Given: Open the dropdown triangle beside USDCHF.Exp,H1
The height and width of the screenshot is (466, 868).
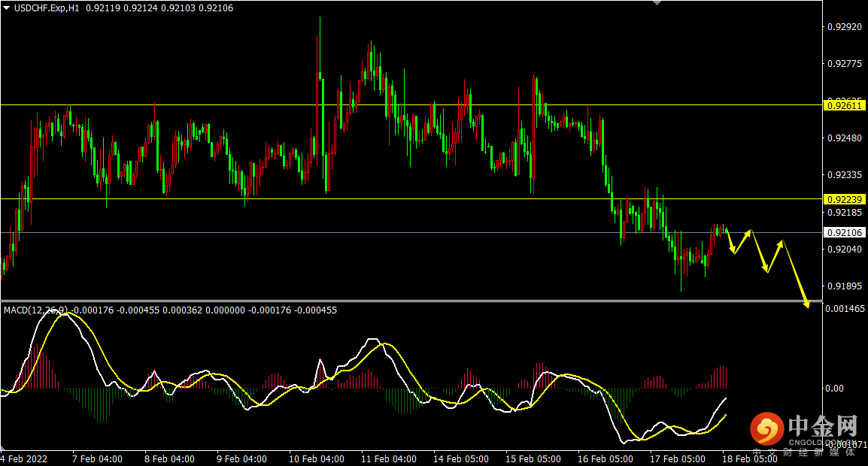Looking at the screenshot, I should coord(7,8).
